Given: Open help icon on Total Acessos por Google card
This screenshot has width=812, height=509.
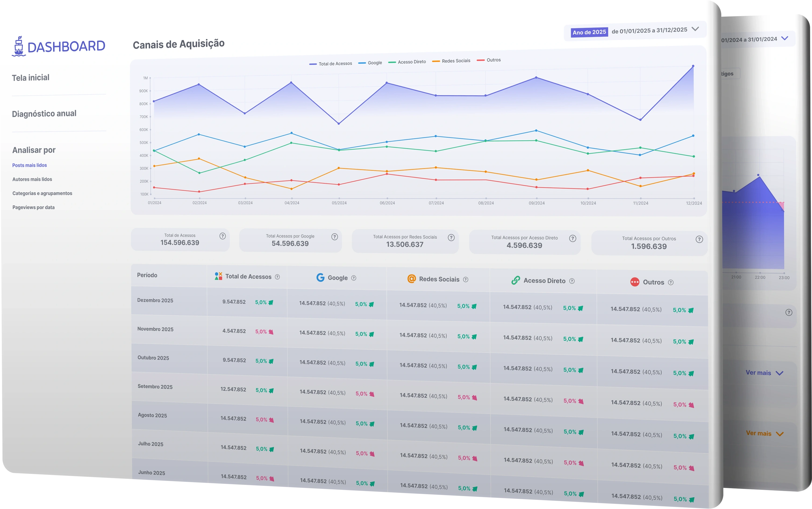Looking at the screenshot, I should [334, 237].
